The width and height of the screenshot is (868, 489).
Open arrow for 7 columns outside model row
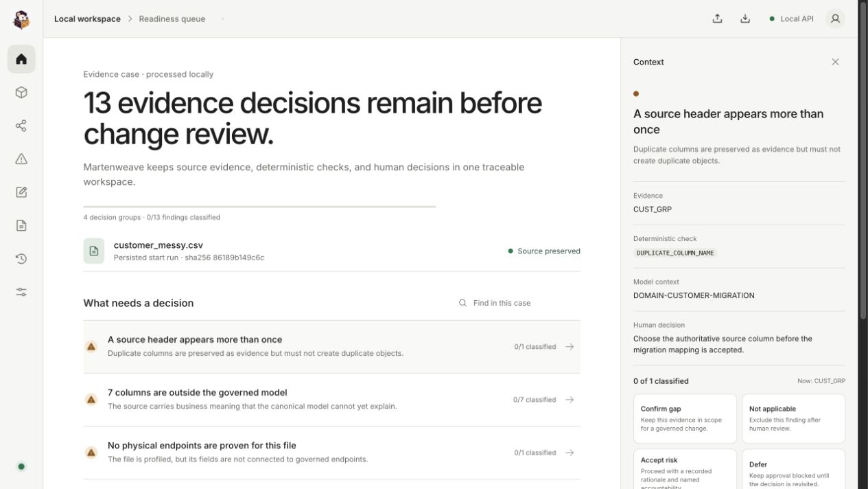pos(570,400)
